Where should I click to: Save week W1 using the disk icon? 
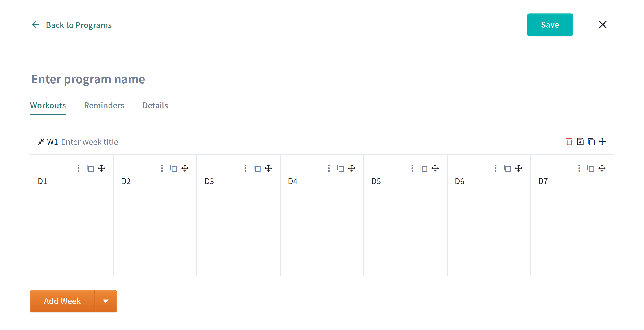(x=580, y=142)
